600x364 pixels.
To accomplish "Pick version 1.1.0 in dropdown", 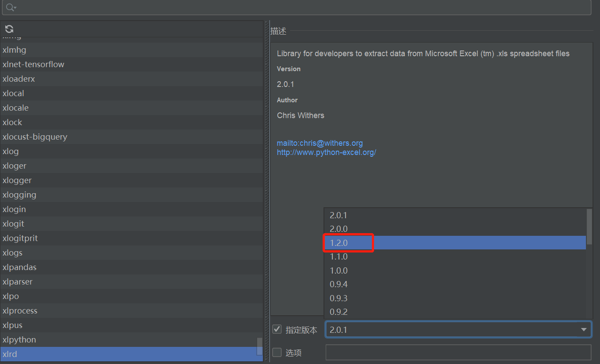I will [455, 256].
